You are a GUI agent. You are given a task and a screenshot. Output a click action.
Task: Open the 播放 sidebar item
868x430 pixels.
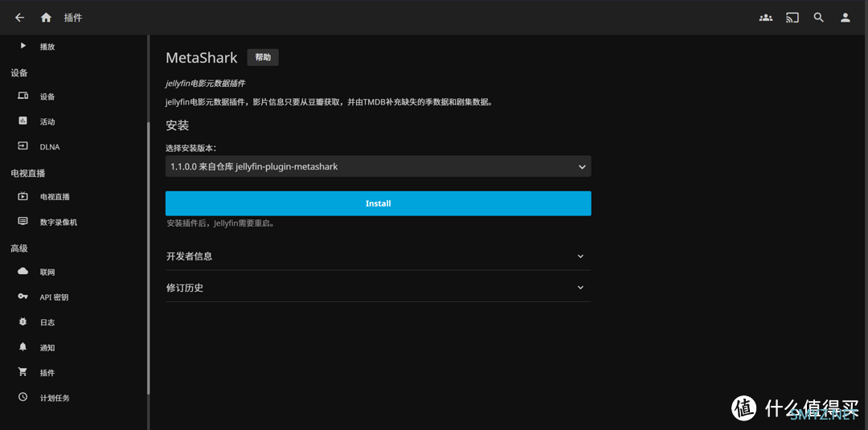(x=74, y=47)
